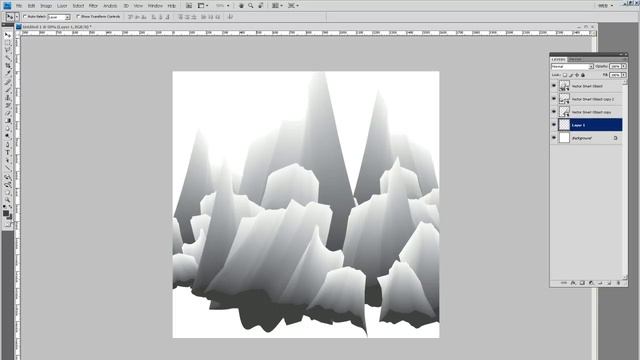
Task: Open the File menu
Action: [x=19, y=6]
